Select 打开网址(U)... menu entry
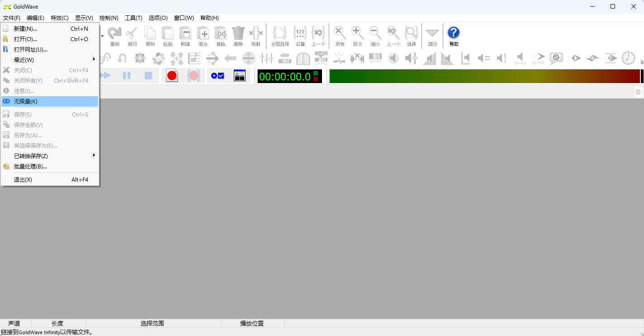 click(x=50, y=49)
